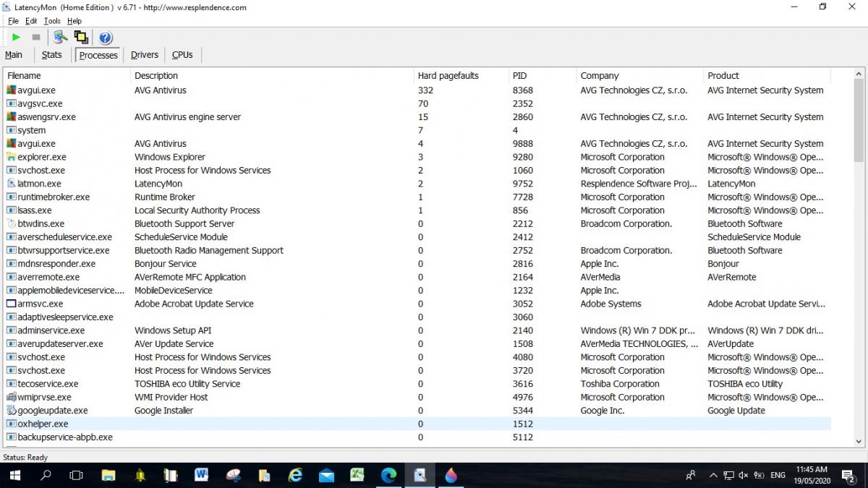Start monitoring with the green play button
Image resolution: width=868 pixels, height=488 pixels.
[16, 37]
